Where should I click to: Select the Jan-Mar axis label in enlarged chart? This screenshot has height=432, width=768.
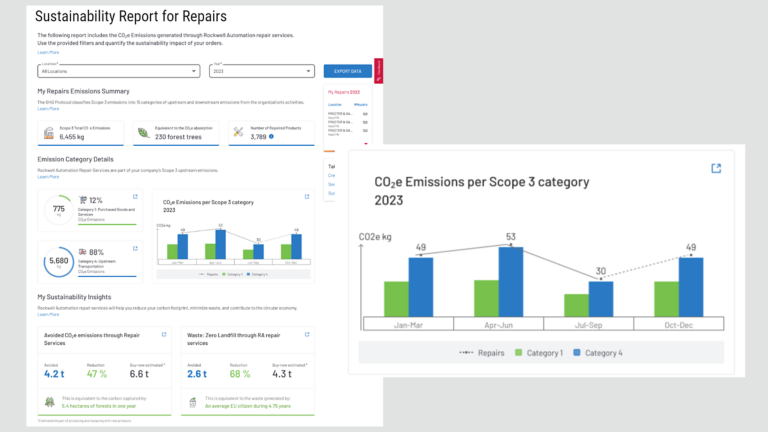pyautogui.click(x=408, y=325)
